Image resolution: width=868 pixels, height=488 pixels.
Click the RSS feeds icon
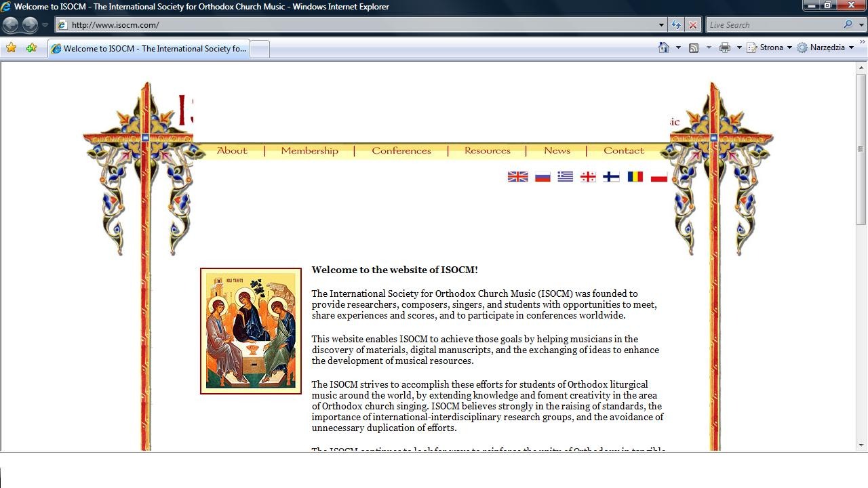(x=694, y=47)
